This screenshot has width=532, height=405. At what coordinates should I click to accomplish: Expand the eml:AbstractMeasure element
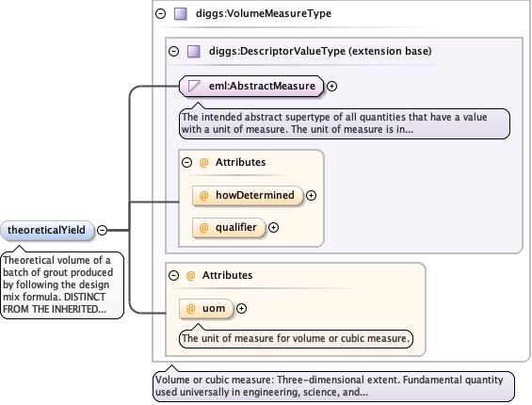(x=331, y=87)
